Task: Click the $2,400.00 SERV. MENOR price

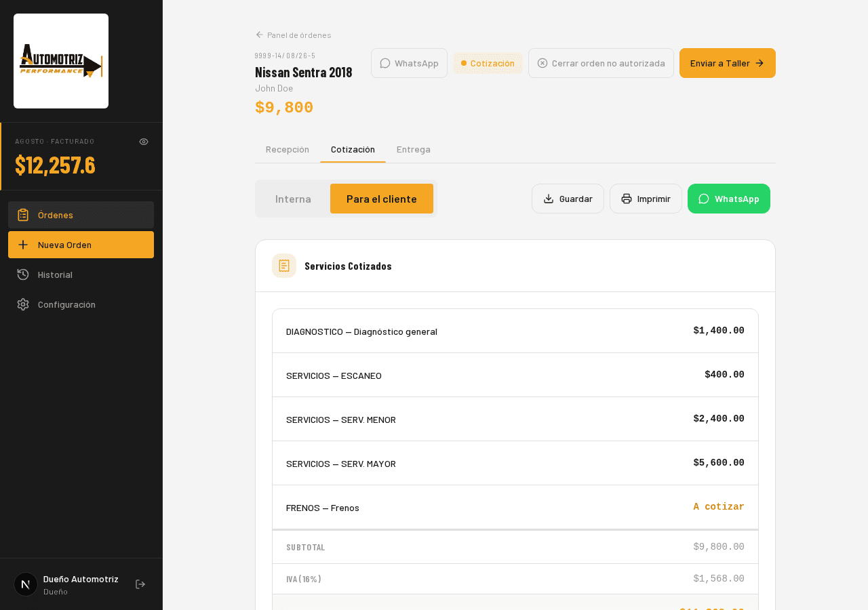Action: point(719,419)
